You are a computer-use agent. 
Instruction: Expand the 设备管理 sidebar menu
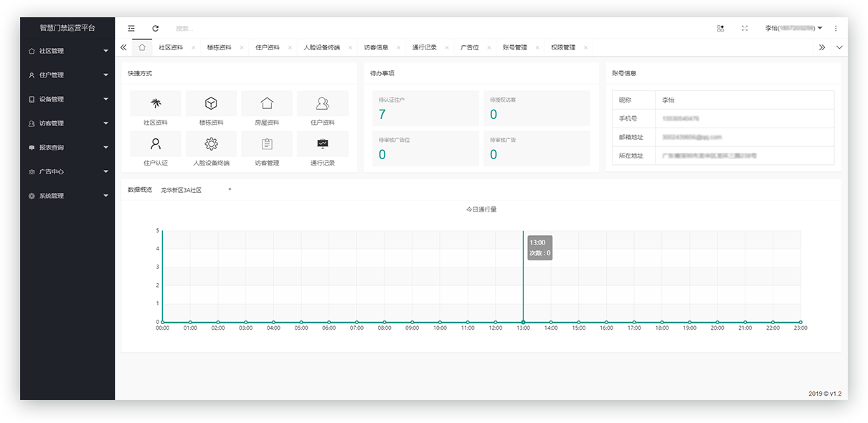click(67, 99)
